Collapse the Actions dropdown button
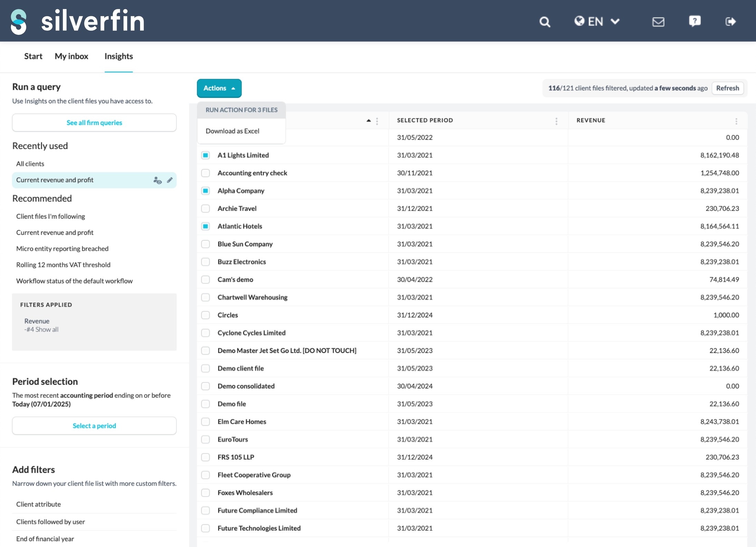Viewport: 756px width, 547px height. (219, 88)
